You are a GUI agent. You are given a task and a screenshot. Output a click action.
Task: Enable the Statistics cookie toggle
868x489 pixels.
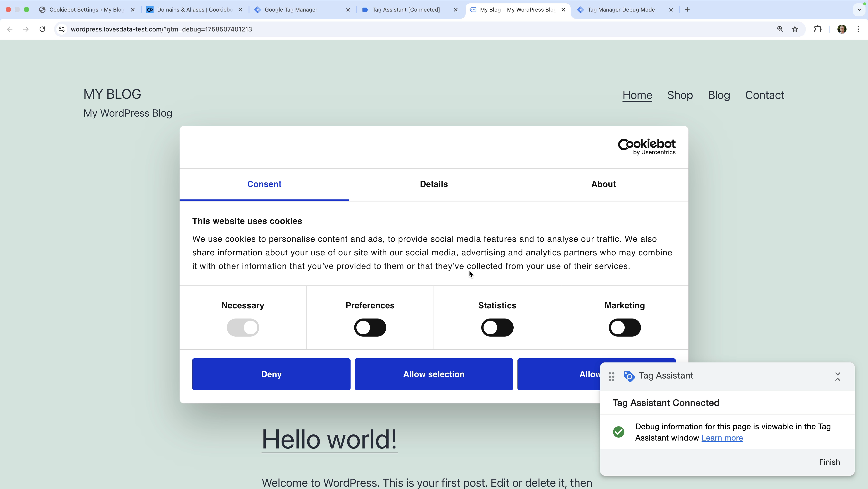click(497, 327)
